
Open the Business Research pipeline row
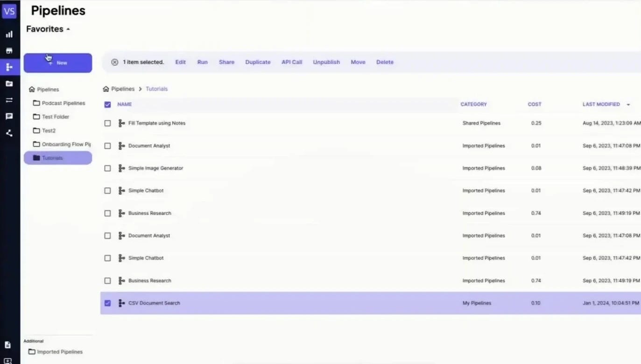pos(149,213)
